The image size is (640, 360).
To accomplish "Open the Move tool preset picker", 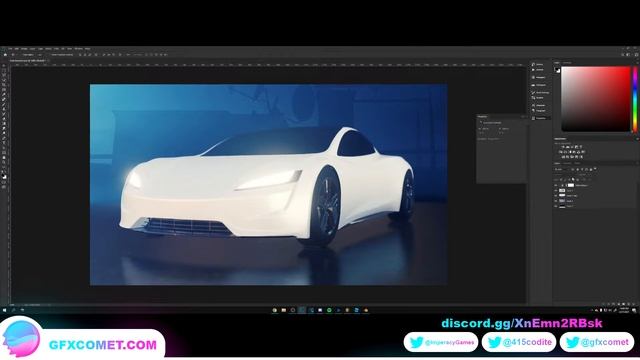I will coord(14,54).
